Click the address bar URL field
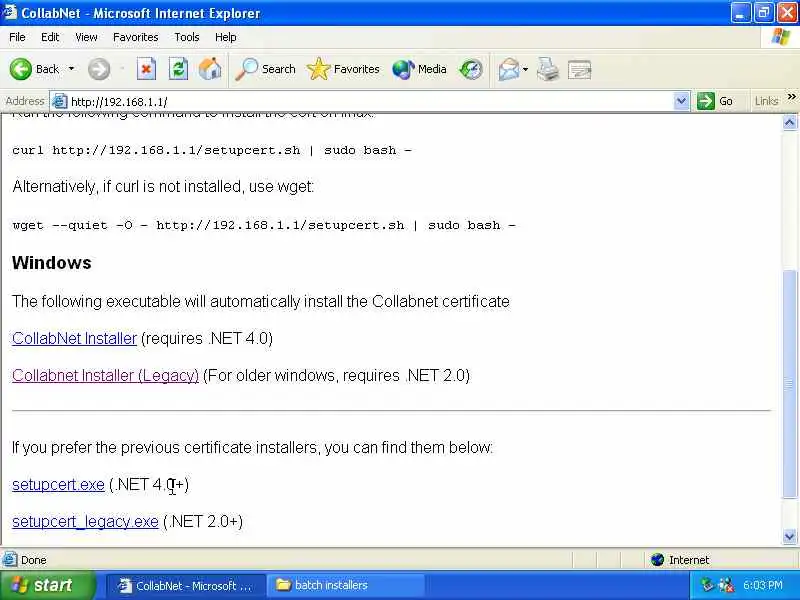The width and height of the screenshot is (800, 600). click(370, 102)
